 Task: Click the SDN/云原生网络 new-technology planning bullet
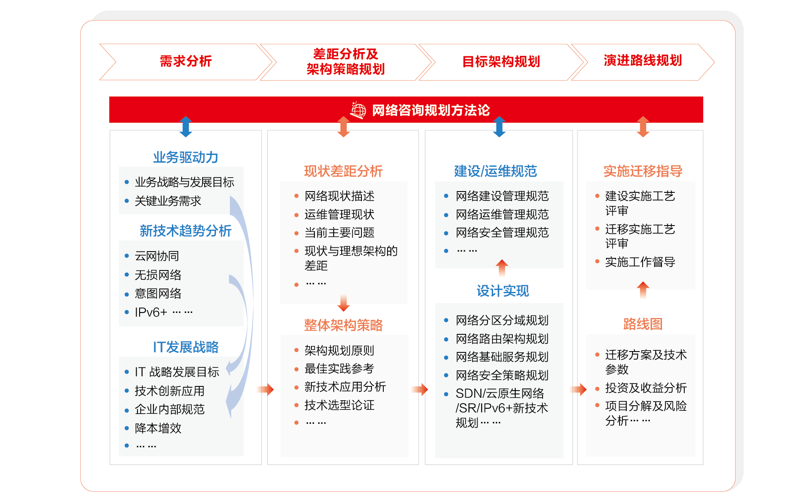(x=502, y=408)
